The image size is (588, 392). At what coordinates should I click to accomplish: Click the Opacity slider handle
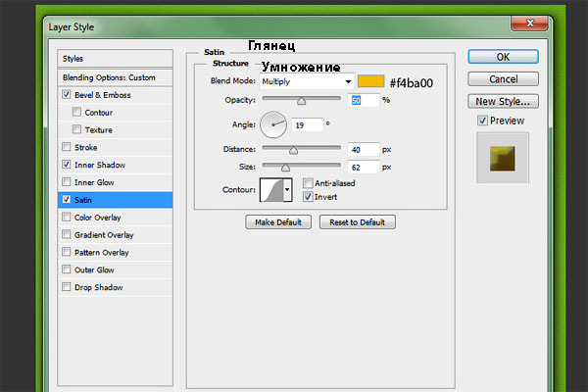[301, 101]
